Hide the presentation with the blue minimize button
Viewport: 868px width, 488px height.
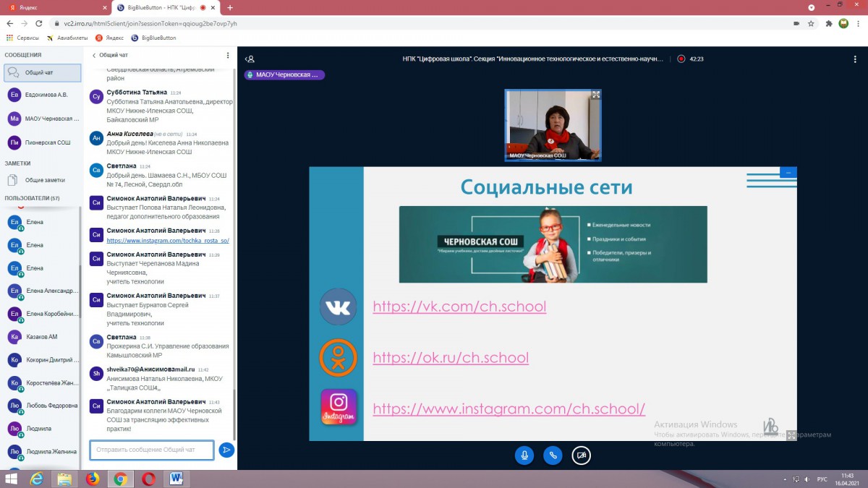[x=788, y=172]
